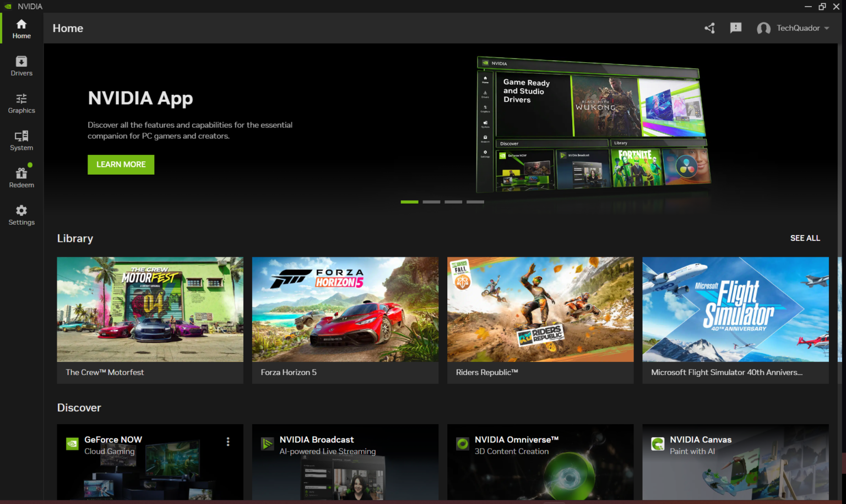Open the Home section in sidebar

coord(21,29)
